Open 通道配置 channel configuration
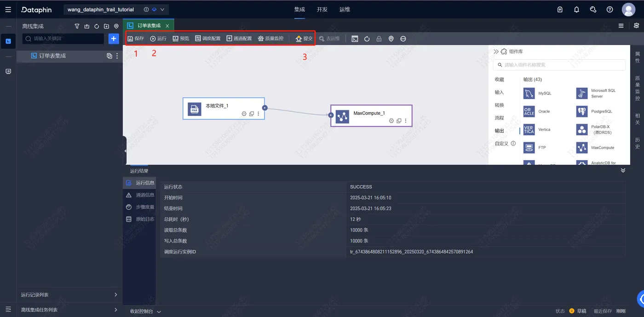 click(x=239, y=39)
